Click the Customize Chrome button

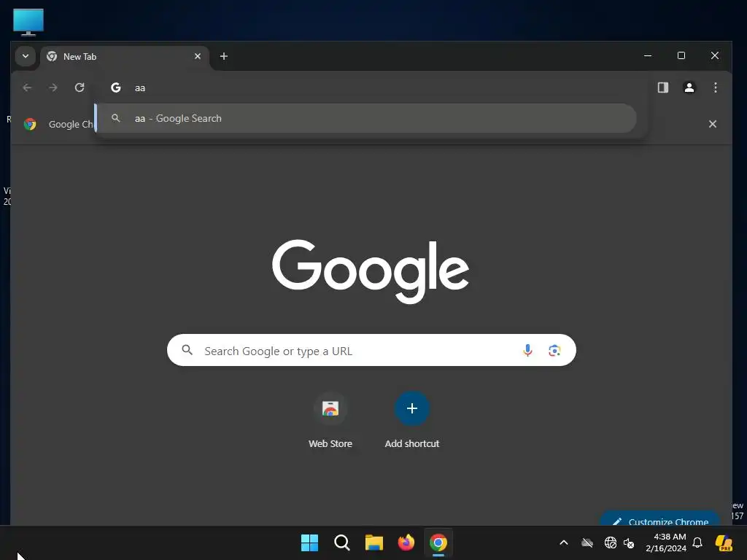click(x=660, y=519)
